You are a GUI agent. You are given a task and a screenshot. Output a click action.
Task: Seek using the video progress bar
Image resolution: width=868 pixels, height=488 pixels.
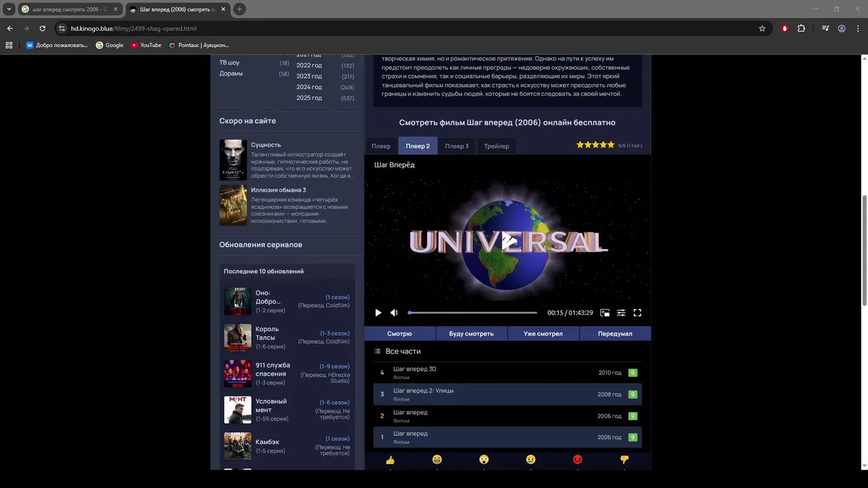click(x=473, y=312)
